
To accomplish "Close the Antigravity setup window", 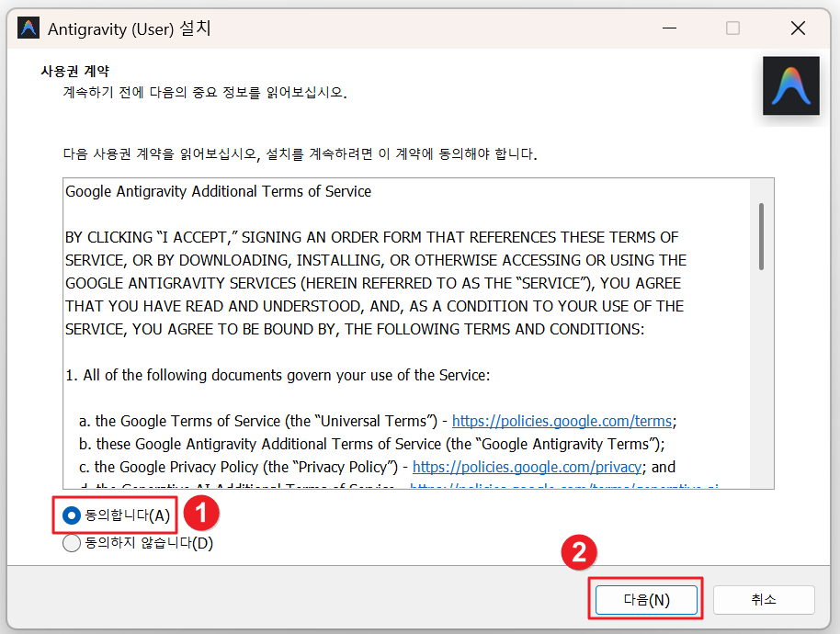I will point(798,28).
